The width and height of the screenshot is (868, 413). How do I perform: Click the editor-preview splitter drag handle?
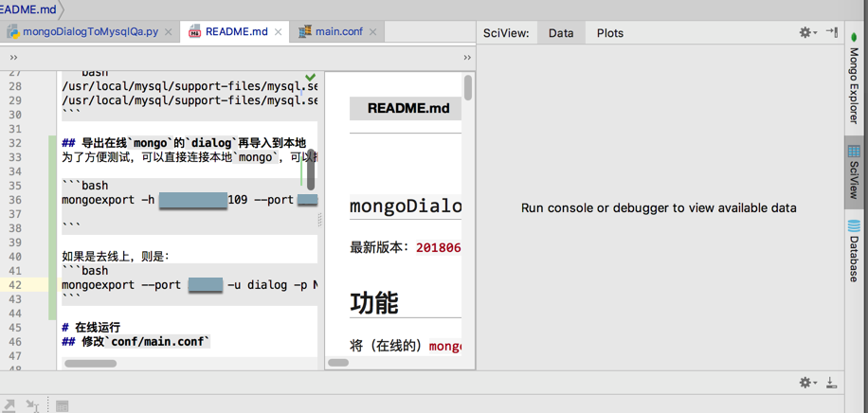(x=320, y=220)
